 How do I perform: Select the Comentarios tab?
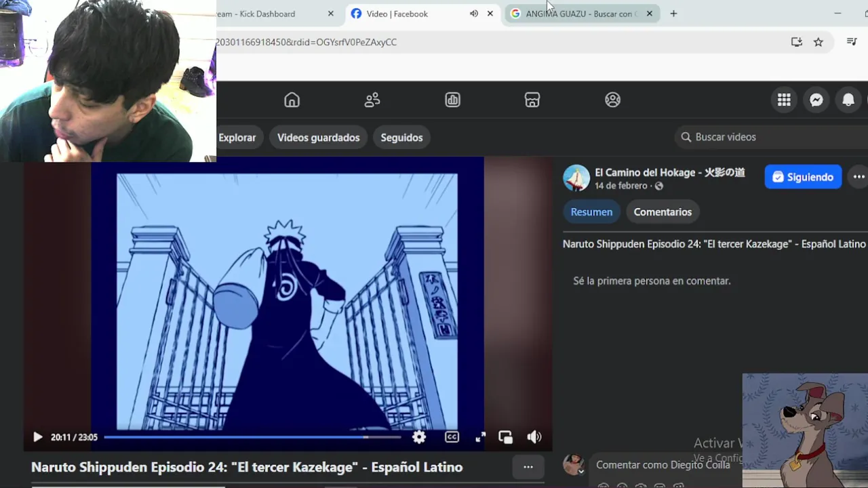click(x=663, y=212)
